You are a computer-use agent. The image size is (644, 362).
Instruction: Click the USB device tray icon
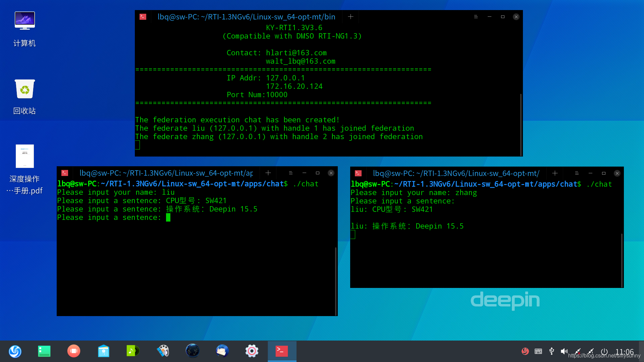point(551,351)
